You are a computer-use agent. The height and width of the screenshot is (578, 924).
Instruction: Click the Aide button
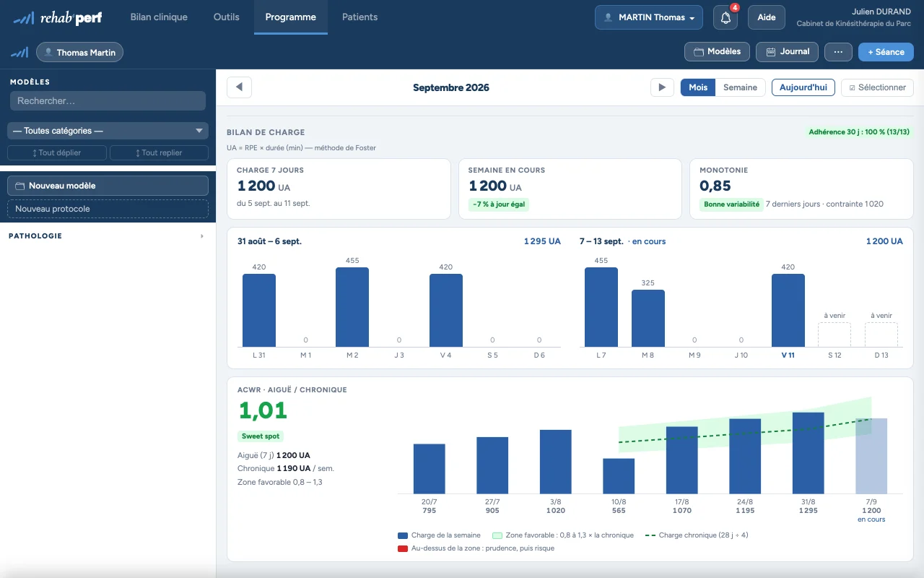click(767, 17)
